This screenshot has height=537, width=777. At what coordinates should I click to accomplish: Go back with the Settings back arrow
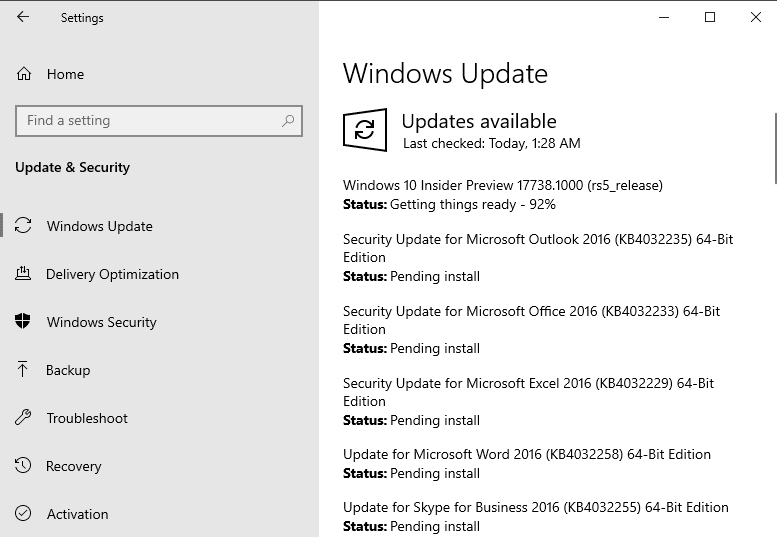click(x=23, y=17)
